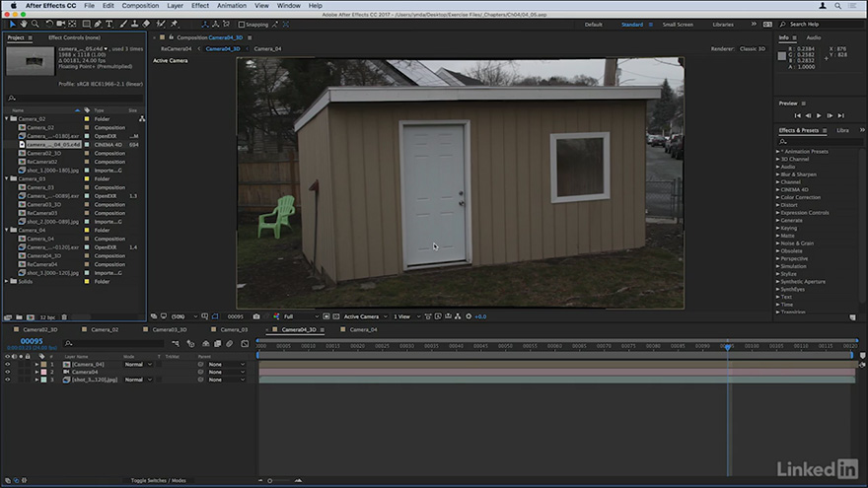
Task: Collapse the Camera_04 folder
Action: [x=7, y=230]
